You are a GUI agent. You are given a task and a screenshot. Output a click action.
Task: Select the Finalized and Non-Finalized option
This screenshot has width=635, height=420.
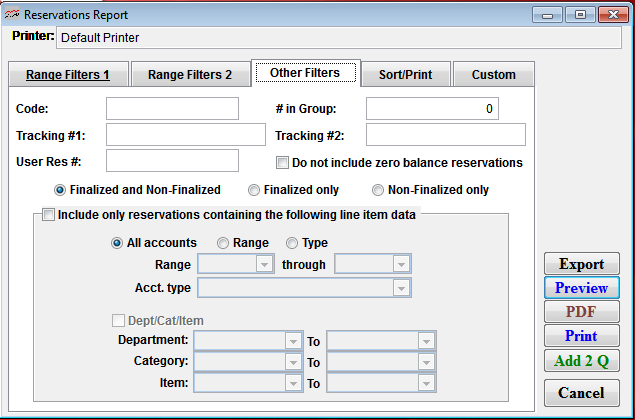click(x=61, y=190)
